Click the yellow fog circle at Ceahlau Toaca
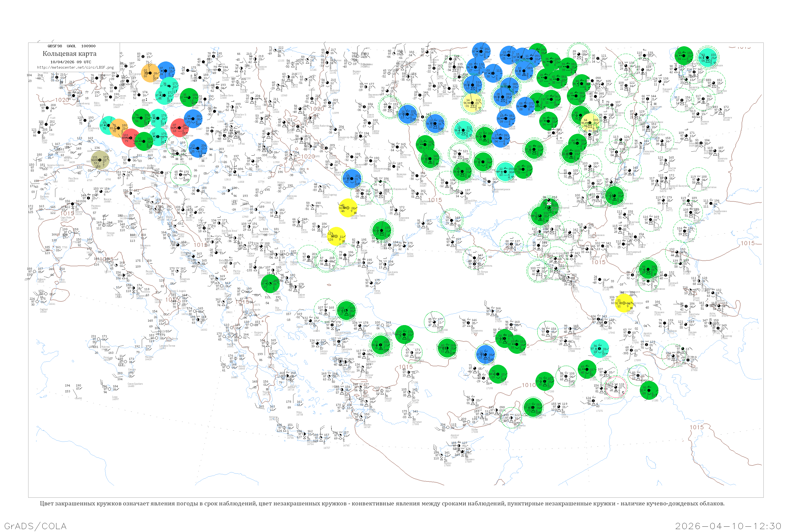 348,208
